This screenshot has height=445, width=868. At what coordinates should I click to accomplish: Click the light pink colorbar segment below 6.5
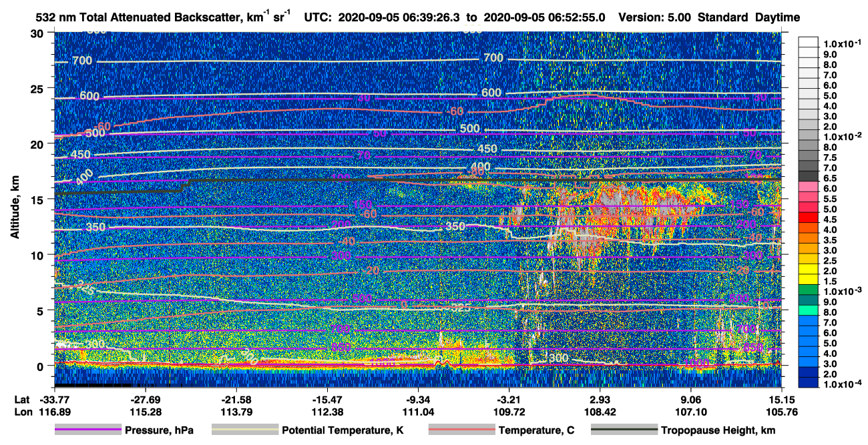[808, 185]
